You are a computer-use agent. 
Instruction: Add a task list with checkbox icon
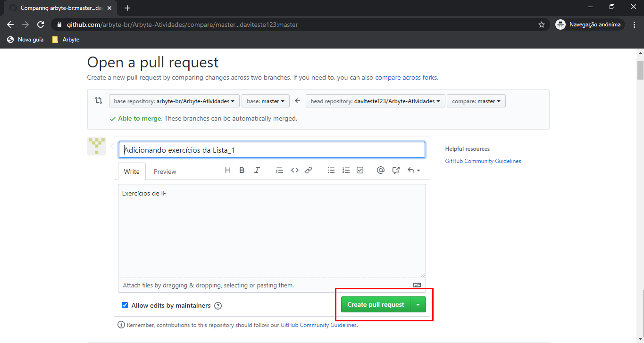coord(360,171)
